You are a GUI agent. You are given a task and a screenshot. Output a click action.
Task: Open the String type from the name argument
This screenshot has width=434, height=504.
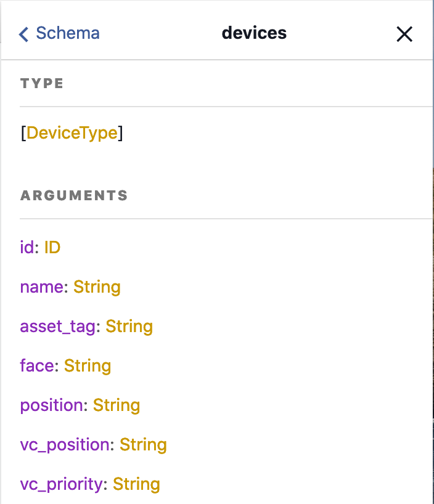coord(97,287)
